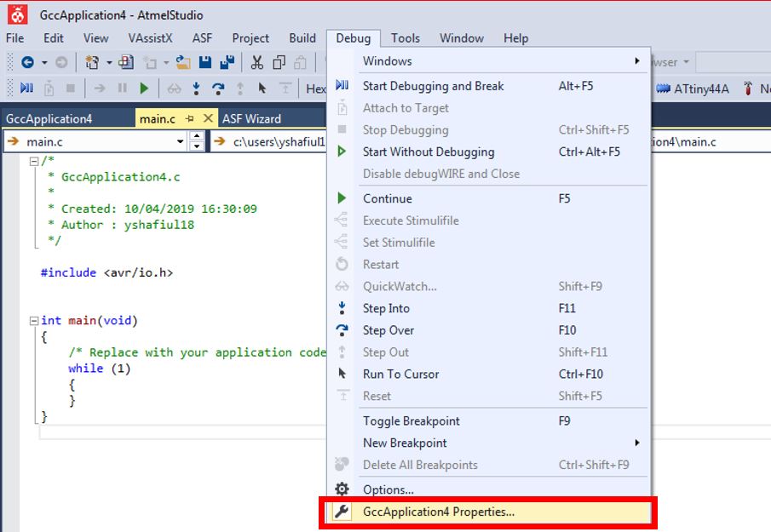Collapse the int main(void) function block
The image size is (771, 532).
point(34,321)
